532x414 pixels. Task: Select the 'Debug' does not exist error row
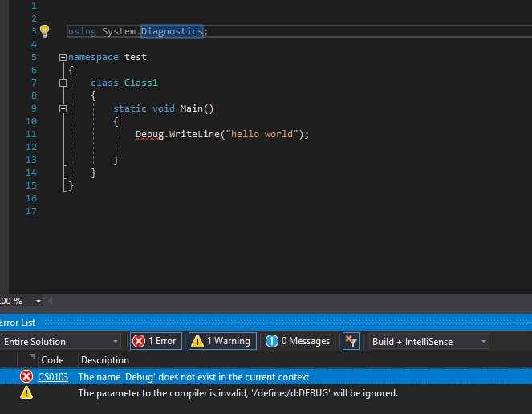pyautogui.click(x=266, y=377)
